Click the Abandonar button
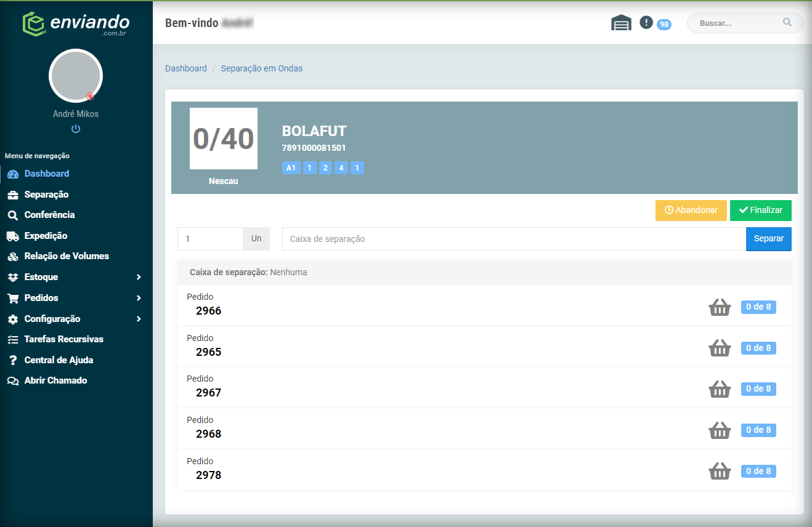The image size is (812, 527). point(691,211)
